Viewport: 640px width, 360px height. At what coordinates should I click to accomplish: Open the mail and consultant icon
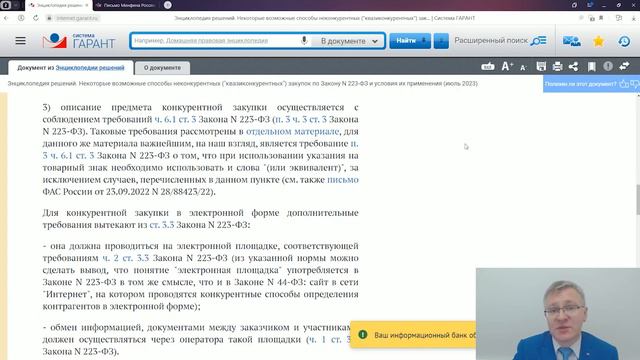571,41
